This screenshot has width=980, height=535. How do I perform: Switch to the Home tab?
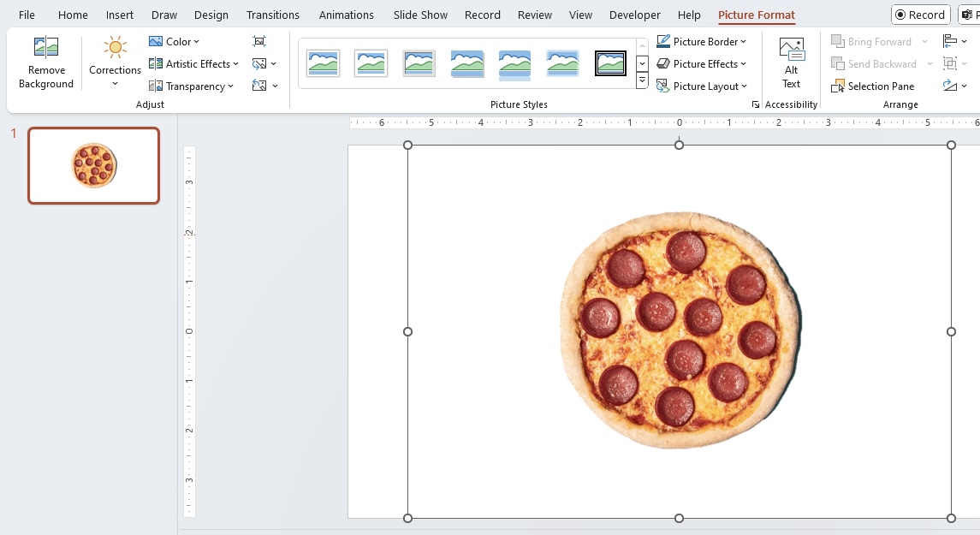[73, 15]
